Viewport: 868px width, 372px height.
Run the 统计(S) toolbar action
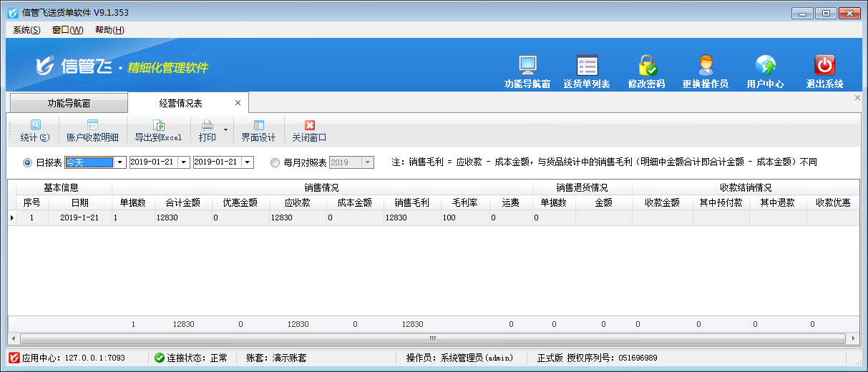coord(35,131)
